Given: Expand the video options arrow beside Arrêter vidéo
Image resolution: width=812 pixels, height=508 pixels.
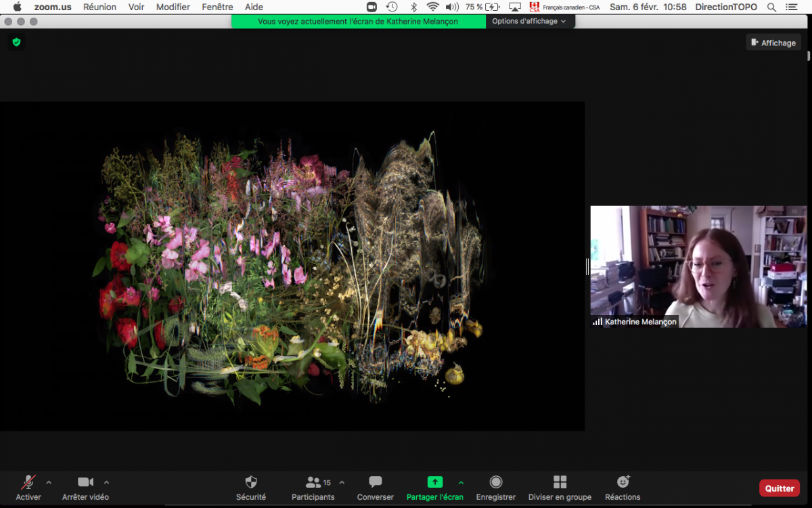Looking at the screenshot, I should click(x=106, y=482).
